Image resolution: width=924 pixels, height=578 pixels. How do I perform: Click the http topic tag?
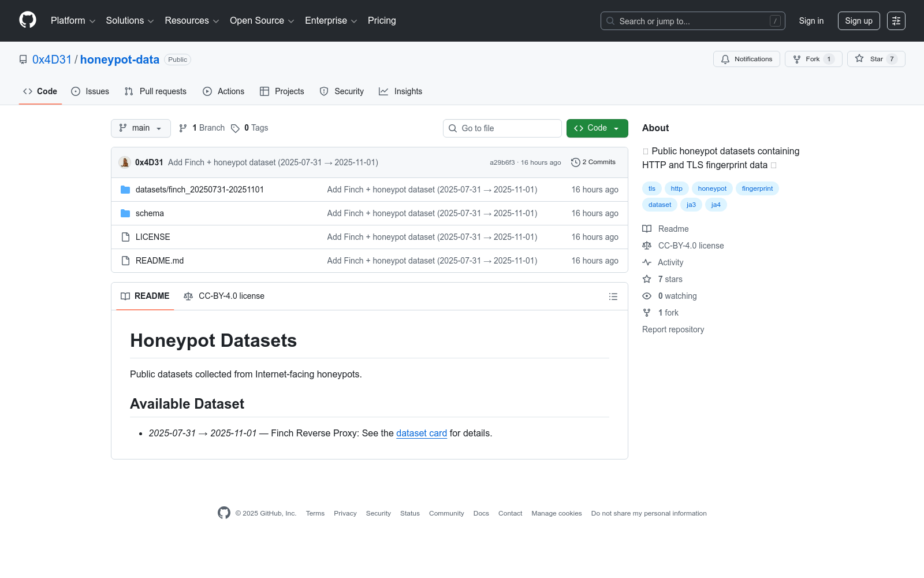point(677,188)
